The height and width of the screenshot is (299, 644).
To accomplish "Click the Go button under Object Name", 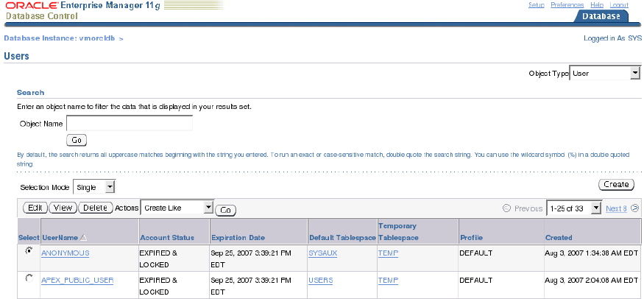I will click(77, 140).
